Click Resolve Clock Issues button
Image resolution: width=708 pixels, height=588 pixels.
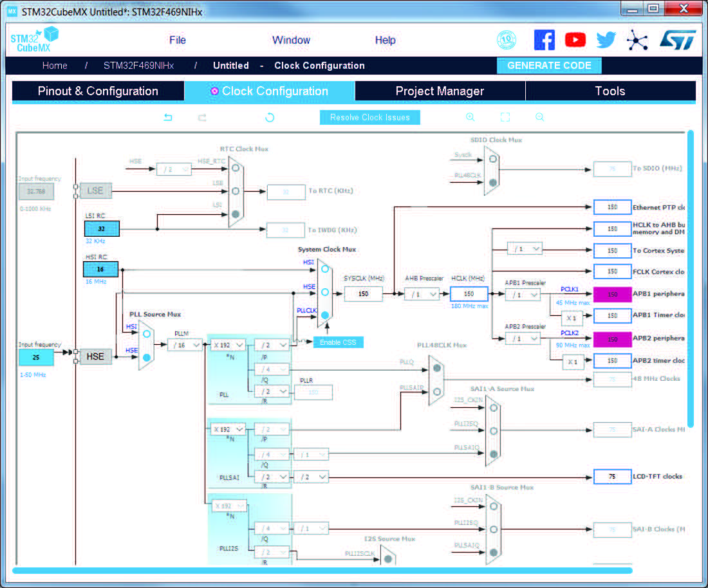[370, 117]
